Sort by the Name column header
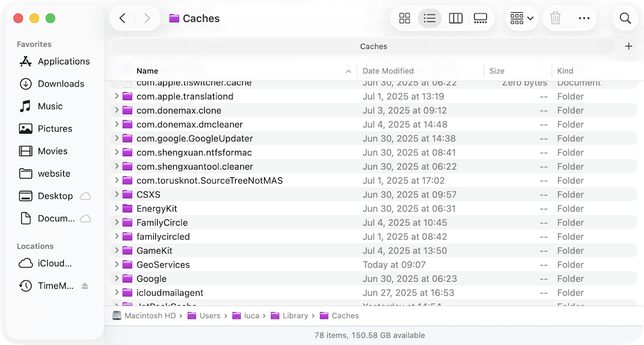 coord(147,71)
